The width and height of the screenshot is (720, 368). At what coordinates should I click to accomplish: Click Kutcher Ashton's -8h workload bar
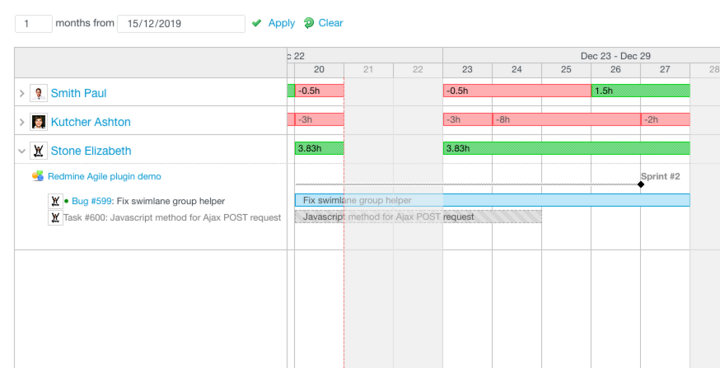(567, 119)
